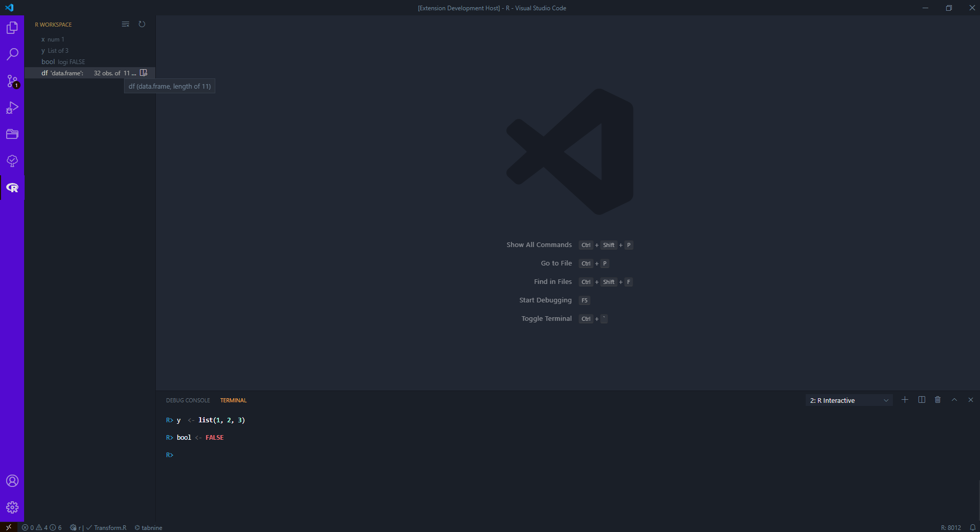Open the Explorer view in activity bar
Image resolution: width=980 pixels, height=532 pixels.
pos(12,28)
